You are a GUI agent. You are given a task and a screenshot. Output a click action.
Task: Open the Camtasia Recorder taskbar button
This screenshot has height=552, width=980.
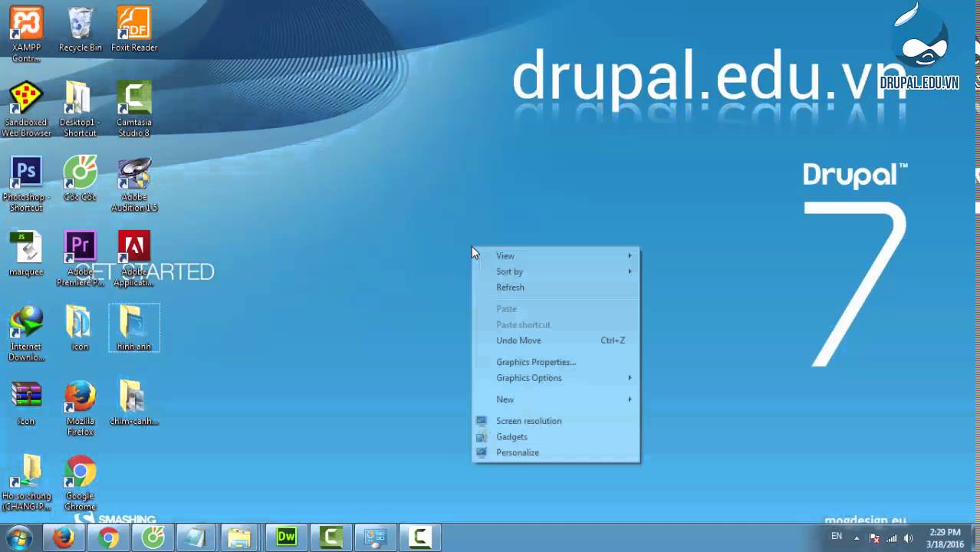click(x=419, y=538)
